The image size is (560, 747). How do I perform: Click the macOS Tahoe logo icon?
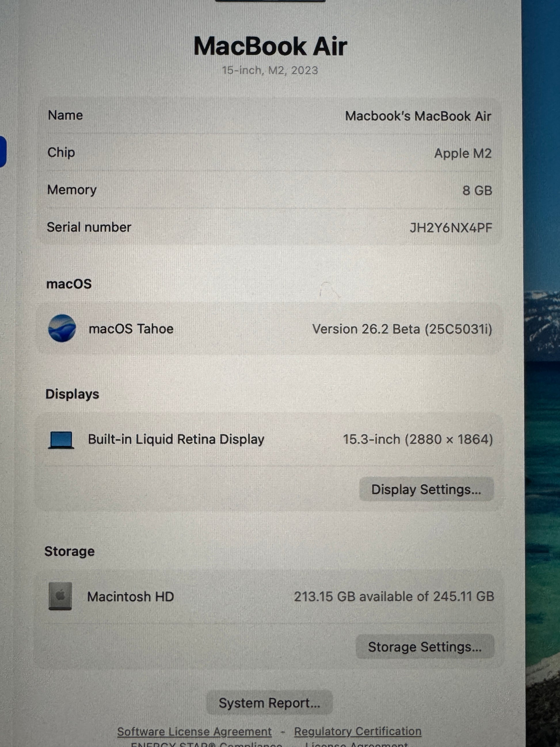coord(62,328)
